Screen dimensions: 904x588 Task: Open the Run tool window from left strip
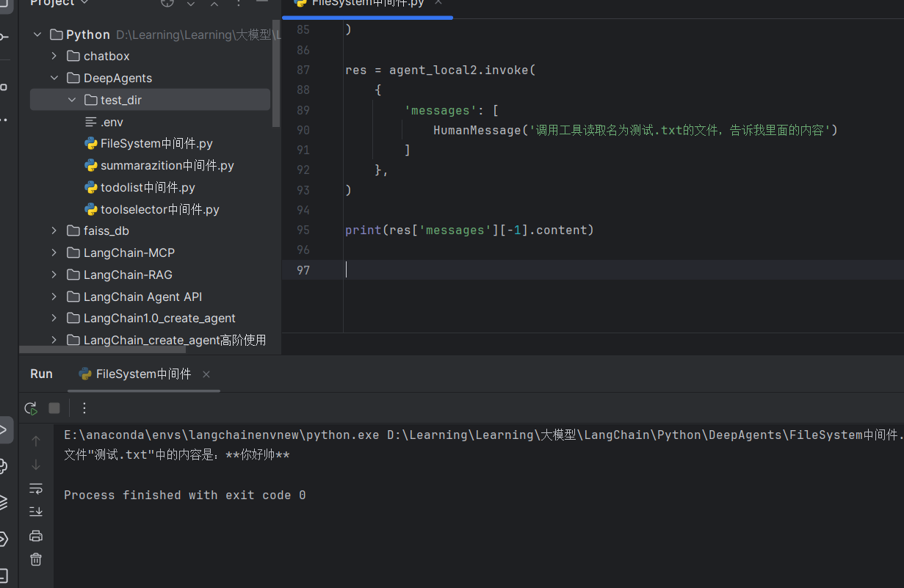tap(4, 429)
